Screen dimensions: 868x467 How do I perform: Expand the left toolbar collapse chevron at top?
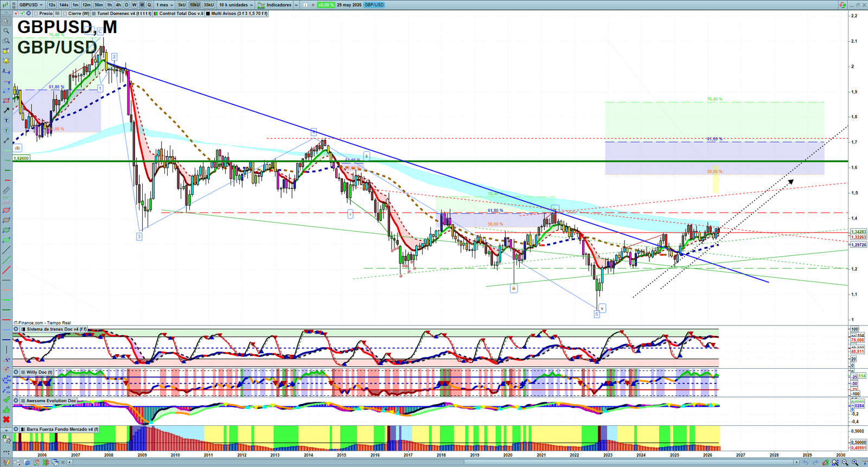(6, 12)
